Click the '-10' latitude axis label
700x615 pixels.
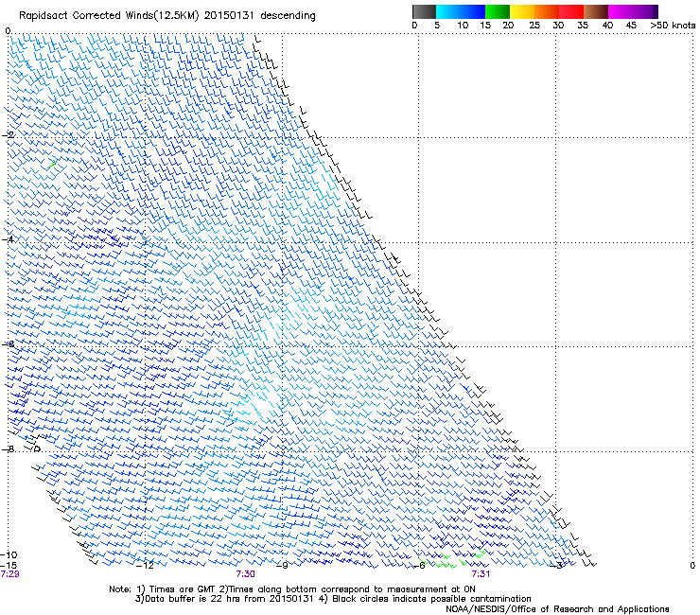click(x=9, y=554)
